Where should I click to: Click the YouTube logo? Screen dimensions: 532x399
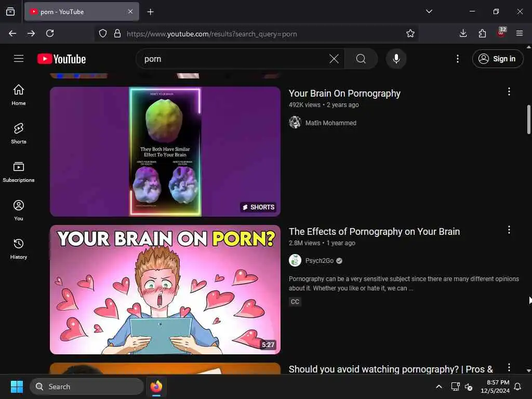click(61, 59)
